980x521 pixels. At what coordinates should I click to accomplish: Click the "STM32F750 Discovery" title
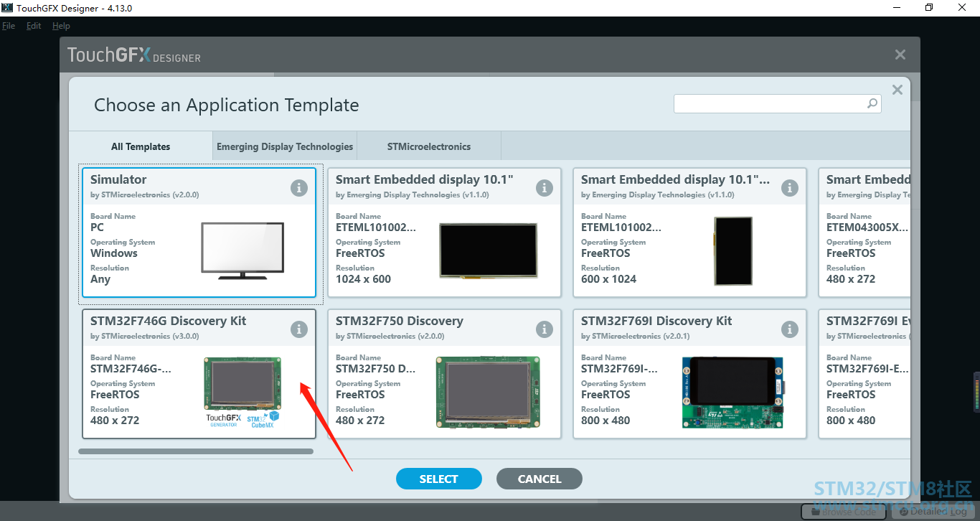[x=400, y=321]
